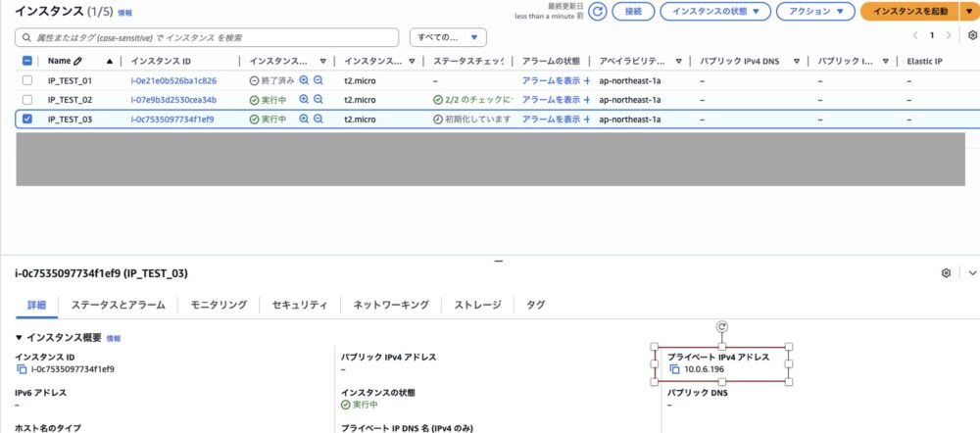Open the すべての... filter dropdown

tap(448, 37)
